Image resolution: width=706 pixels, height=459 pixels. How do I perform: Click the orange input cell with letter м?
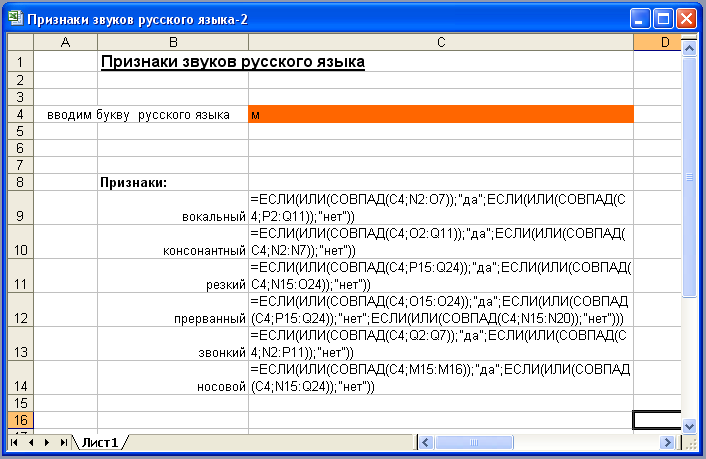click(441, 114)
